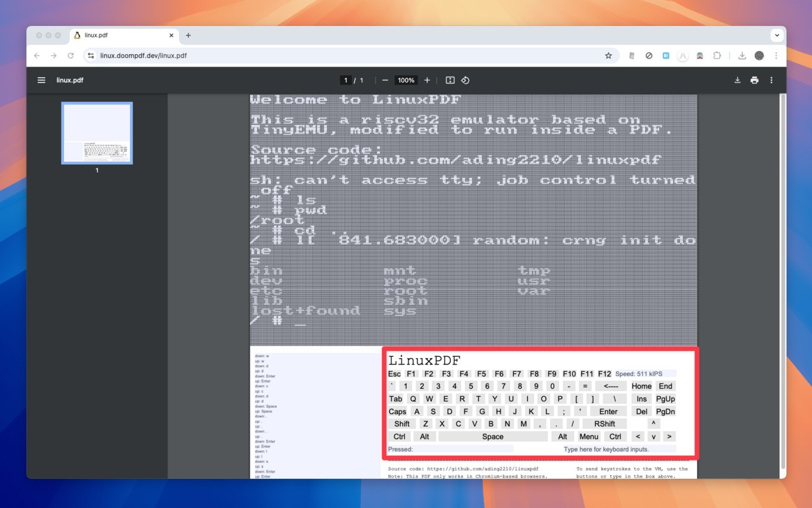The image size is (812, 508).
Task: Click the fit to page icon
Action: pyautogui.click(x=450, y=81)
